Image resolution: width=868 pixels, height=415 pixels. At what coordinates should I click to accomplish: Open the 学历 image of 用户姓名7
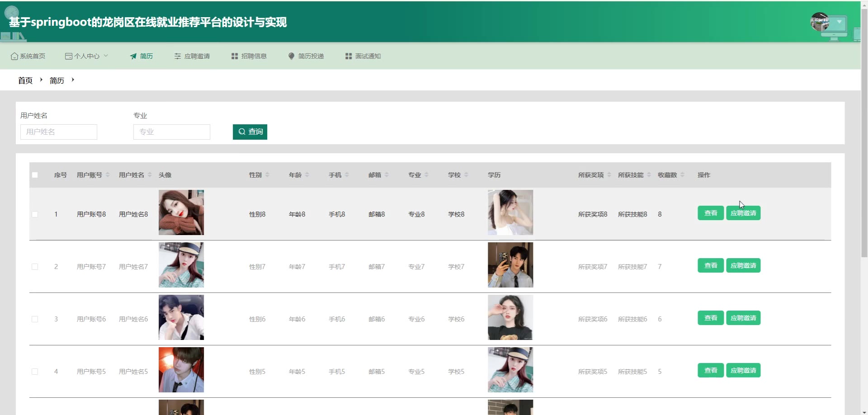point(510,265)
